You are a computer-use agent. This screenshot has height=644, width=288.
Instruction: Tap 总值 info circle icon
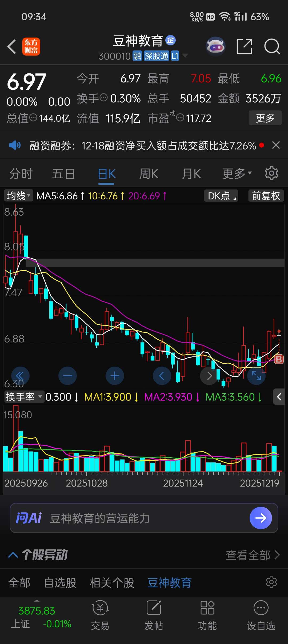pos(33,117)
